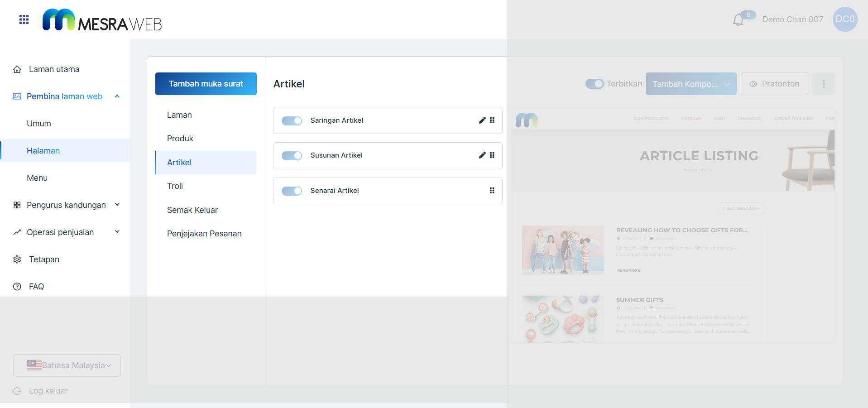
Task: Go to the Menu sidebar item
Action: (37, 178)
